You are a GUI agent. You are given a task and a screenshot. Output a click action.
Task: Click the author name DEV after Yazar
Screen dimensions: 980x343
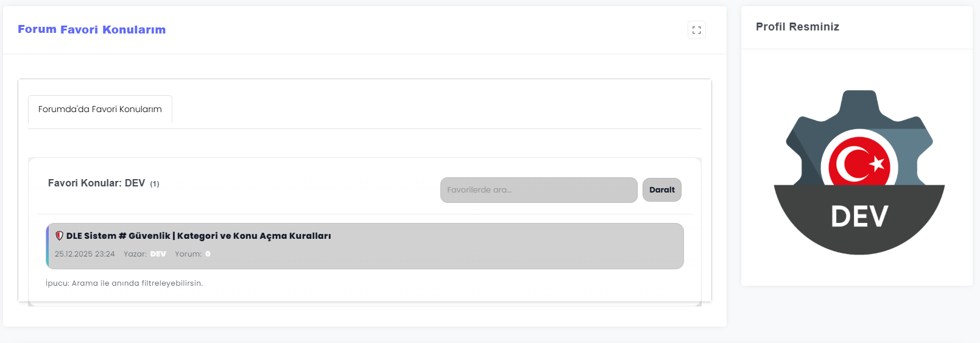(158, 254)
